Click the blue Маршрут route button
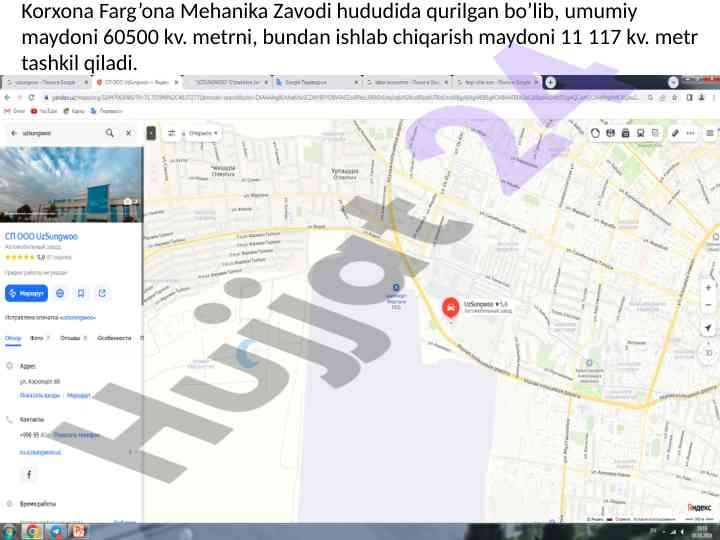Image resolution: width=720 pixels, height=540 pixels. coord(27,293)
